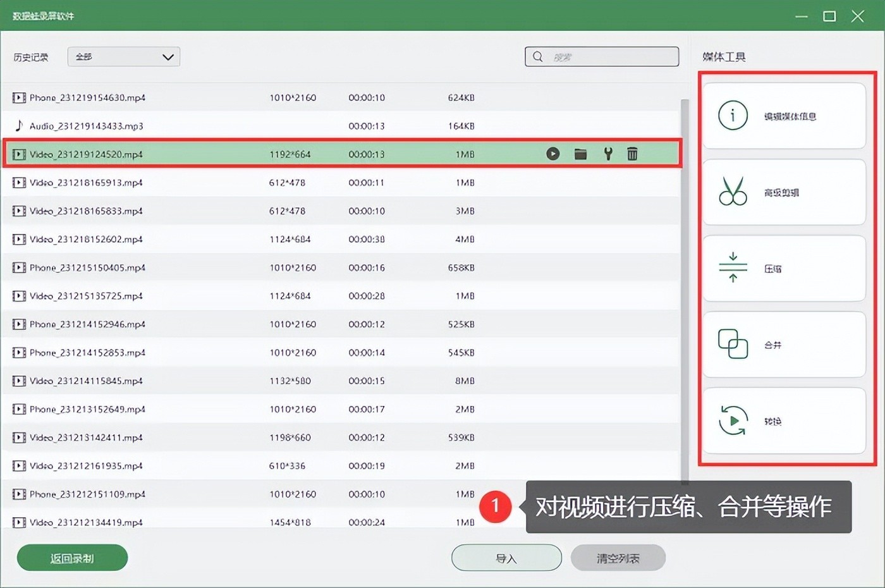Open 高级剪辑 scissors editing tool
This screenshot has width=885, height=588.
(x=784, y=192)
